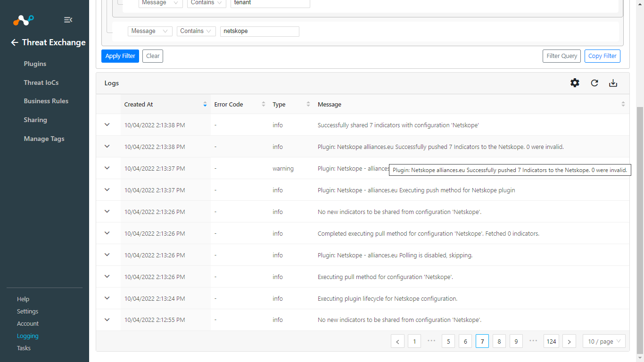Expand the 2:12:55 PM log row
Viewport: 644px width, 362px height.
pyautogui.click(x=107, y=320)
